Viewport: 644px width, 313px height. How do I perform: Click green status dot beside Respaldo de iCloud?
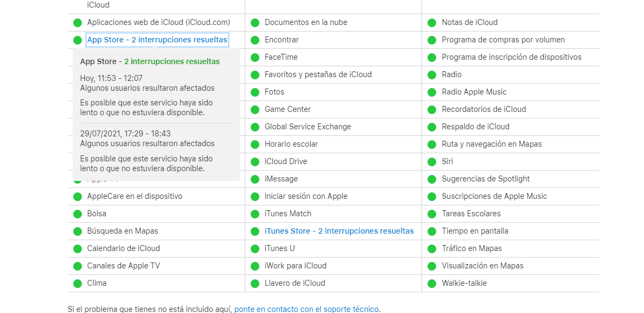432,127
